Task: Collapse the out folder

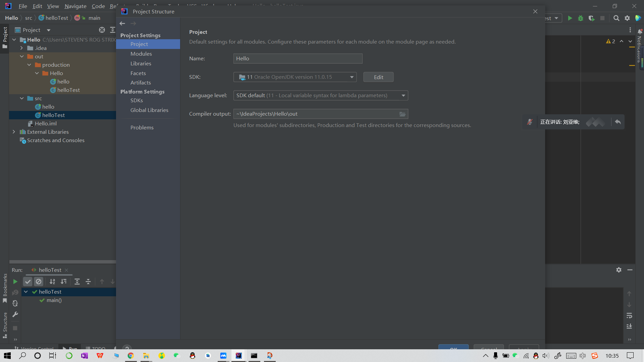Action: (x=21, y=56)
